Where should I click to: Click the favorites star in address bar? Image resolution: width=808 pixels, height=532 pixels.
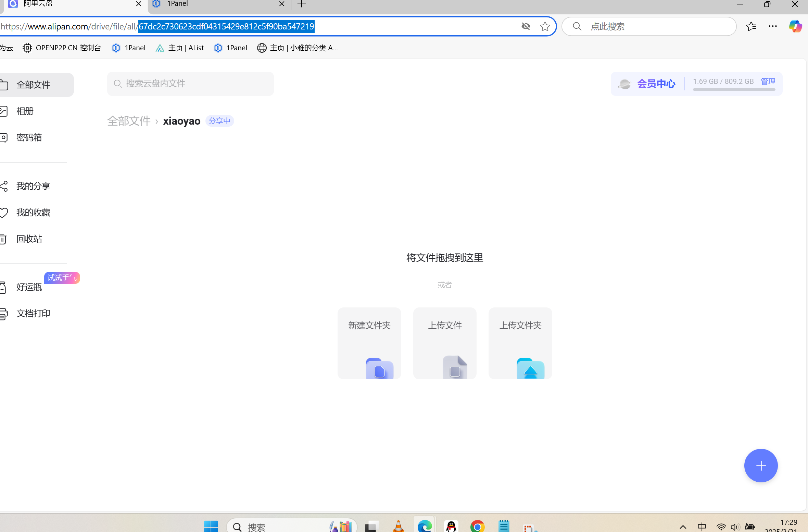(545, 26)
